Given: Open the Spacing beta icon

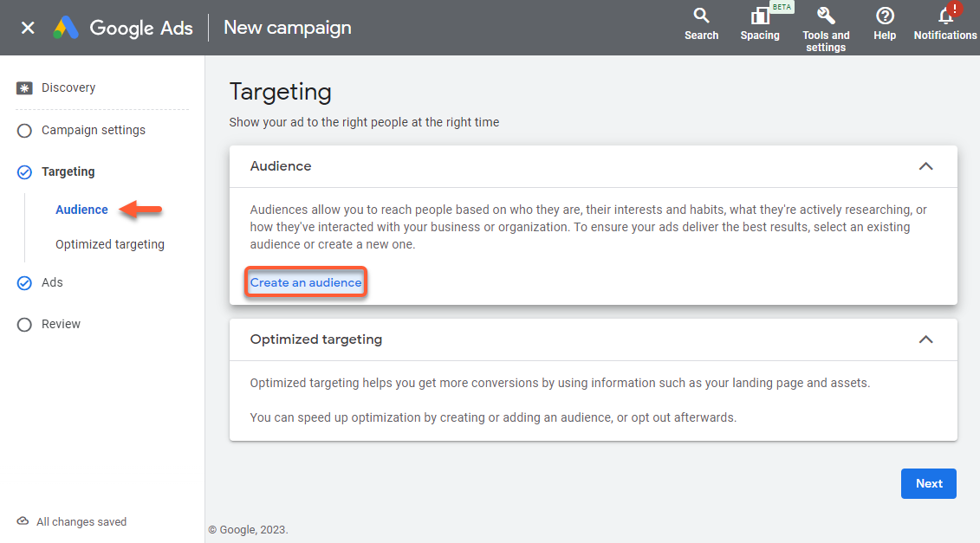Looking at the screenshot, I should 759,16.
